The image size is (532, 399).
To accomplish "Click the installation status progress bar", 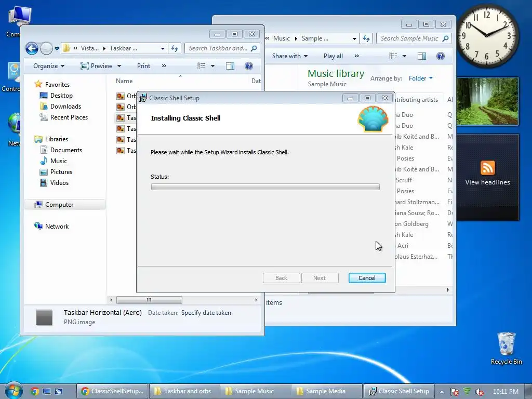I will tap(265, 187).
